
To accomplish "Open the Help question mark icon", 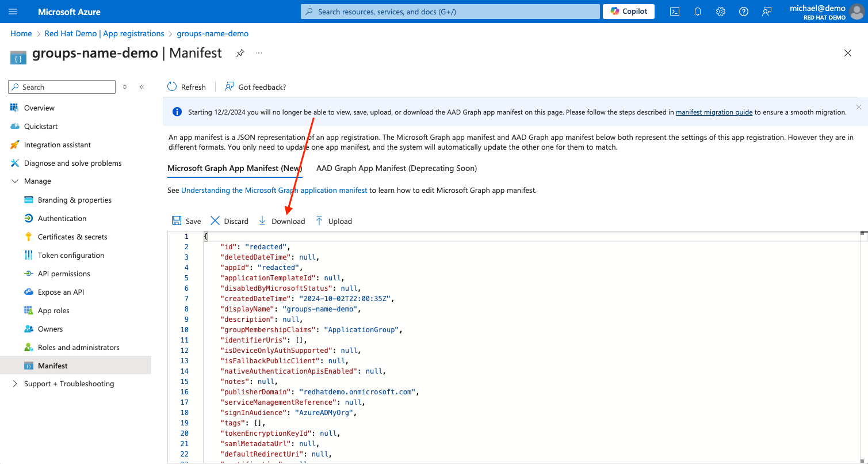I will click(x=743, y=11).
